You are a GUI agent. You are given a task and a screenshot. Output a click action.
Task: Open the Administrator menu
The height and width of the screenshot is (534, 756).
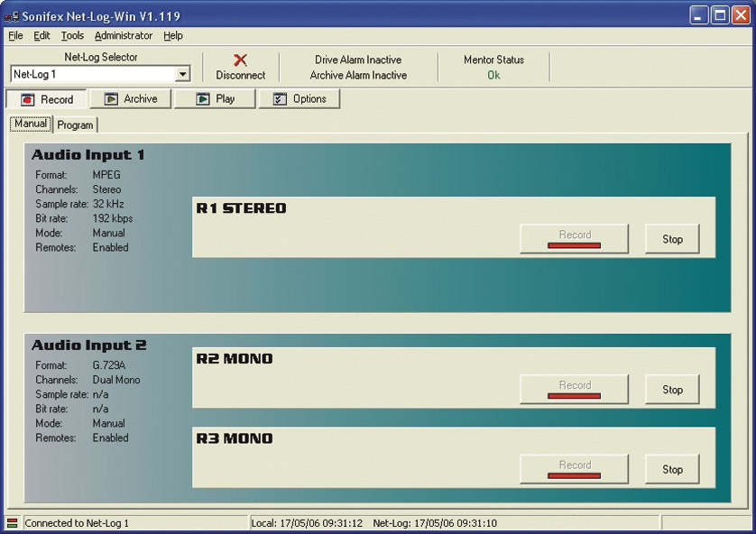[x=124, y=36]
